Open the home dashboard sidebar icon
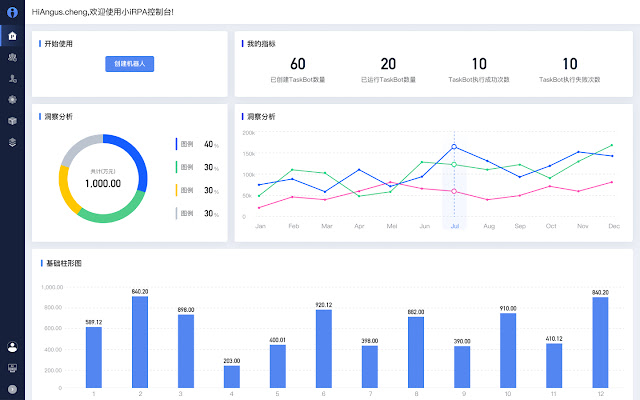 12,36
